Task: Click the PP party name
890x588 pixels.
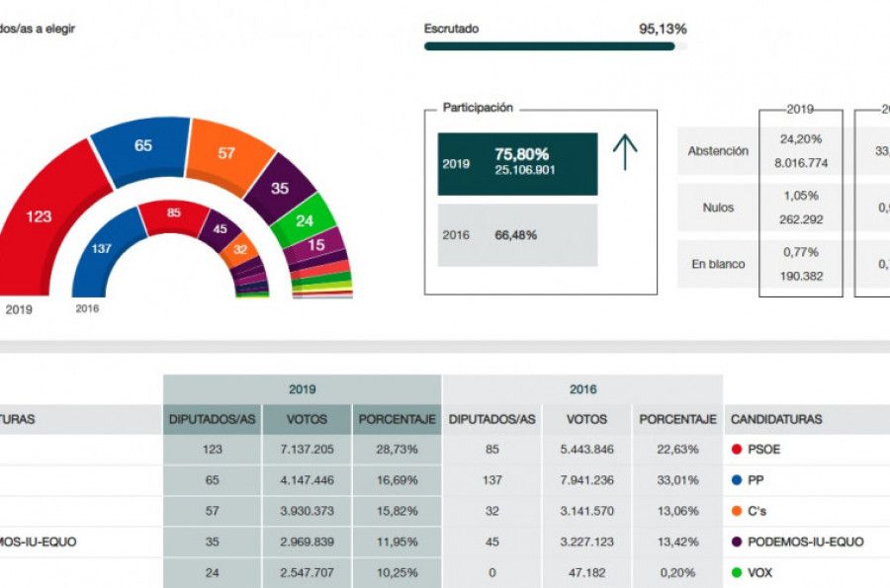Action: [756, 480]
